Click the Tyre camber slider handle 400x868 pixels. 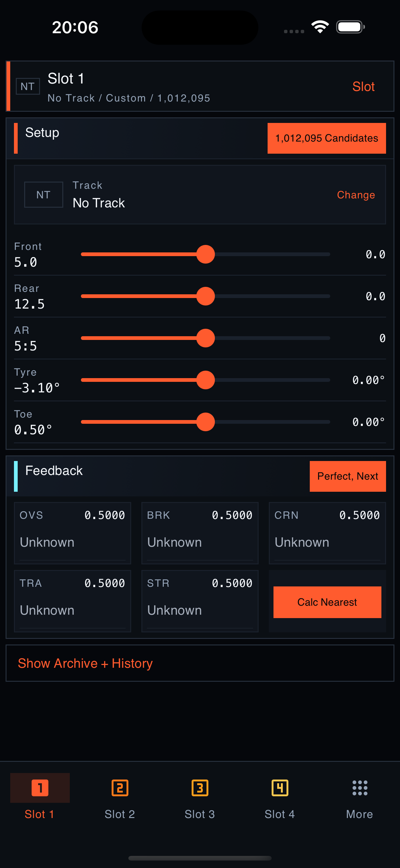click(x=206, y=380)
